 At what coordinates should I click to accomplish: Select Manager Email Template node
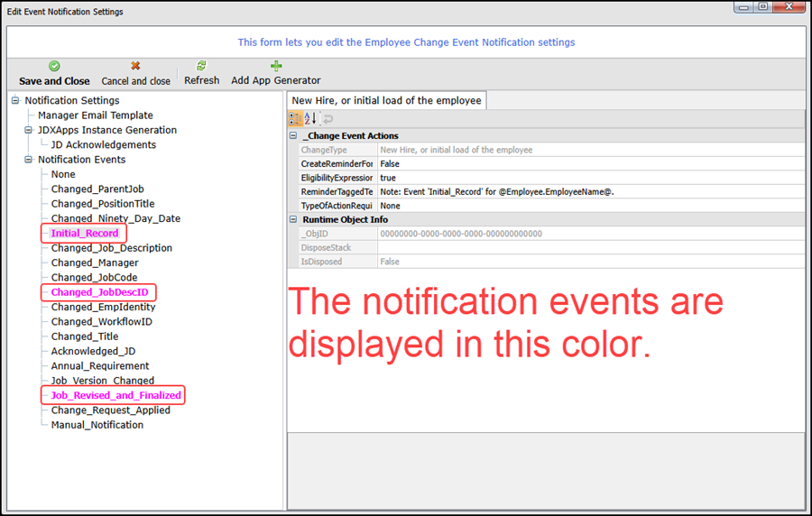click(95, 115)
